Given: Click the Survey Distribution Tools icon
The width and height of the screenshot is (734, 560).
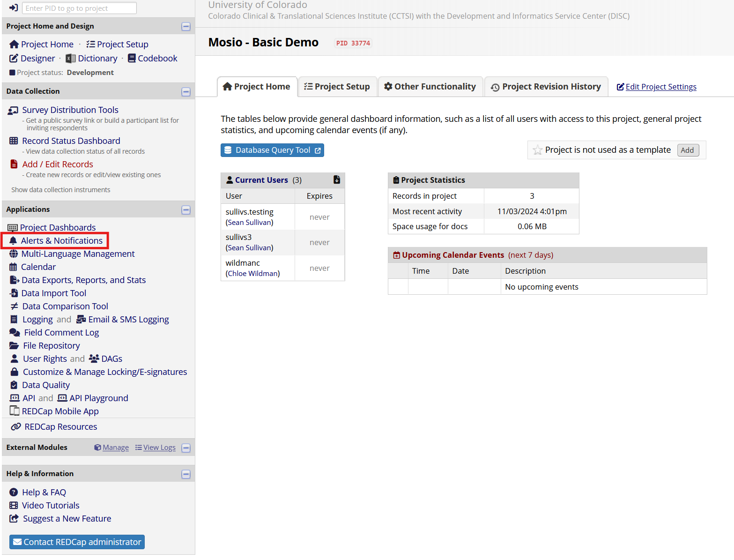Looking at the screenshot, I should click(13, 111).
